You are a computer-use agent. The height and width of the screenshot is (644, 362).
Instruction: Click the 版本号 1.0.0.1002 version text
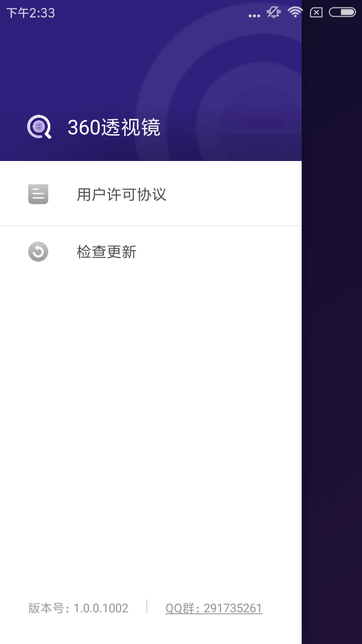tap(78, 608)
